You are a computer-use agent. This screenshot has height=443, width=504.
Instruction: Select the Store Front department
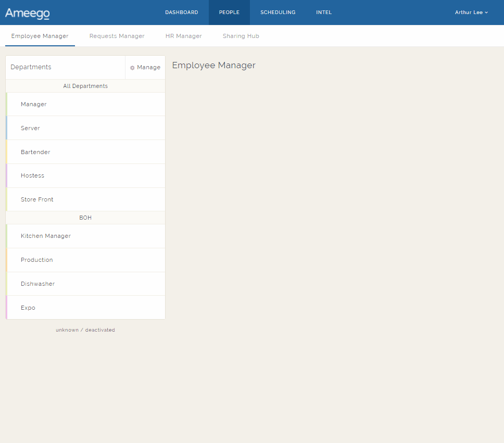(37, 199)
